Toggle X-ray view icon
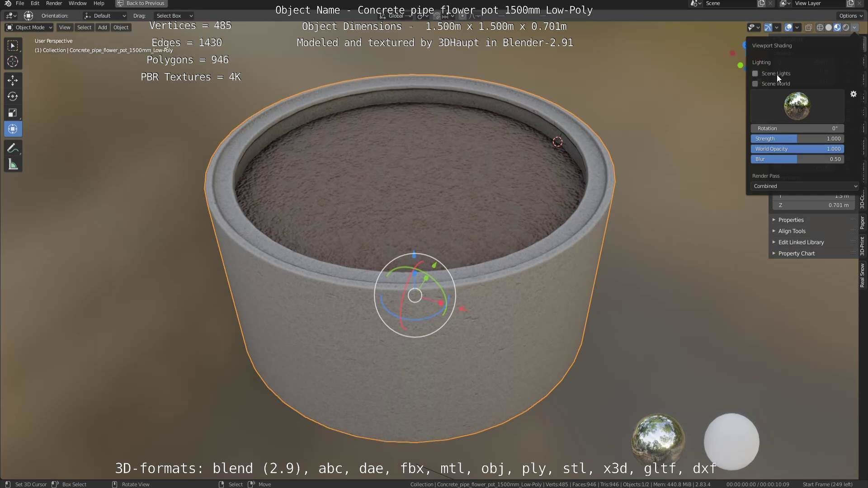The width and height of the screenshot is (868, 488). (x=809, y=28)
